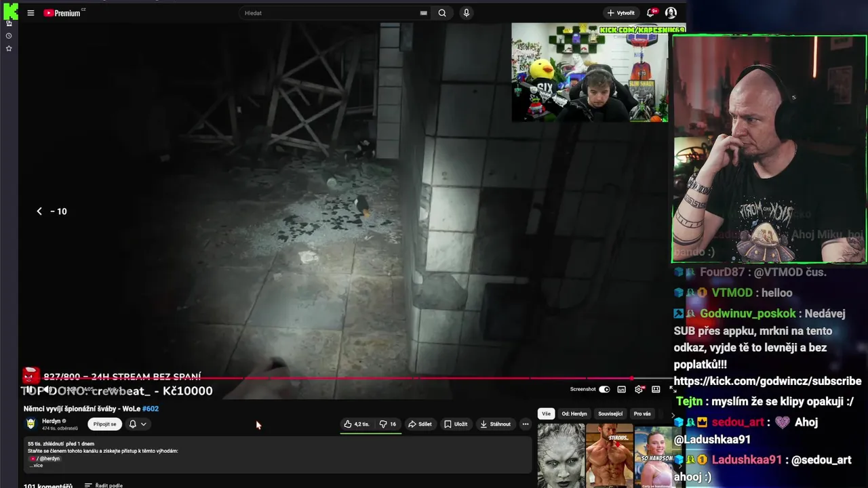
Task: Click the 55 tis. zhlédnutí view count text
Action: click(45, 444)
